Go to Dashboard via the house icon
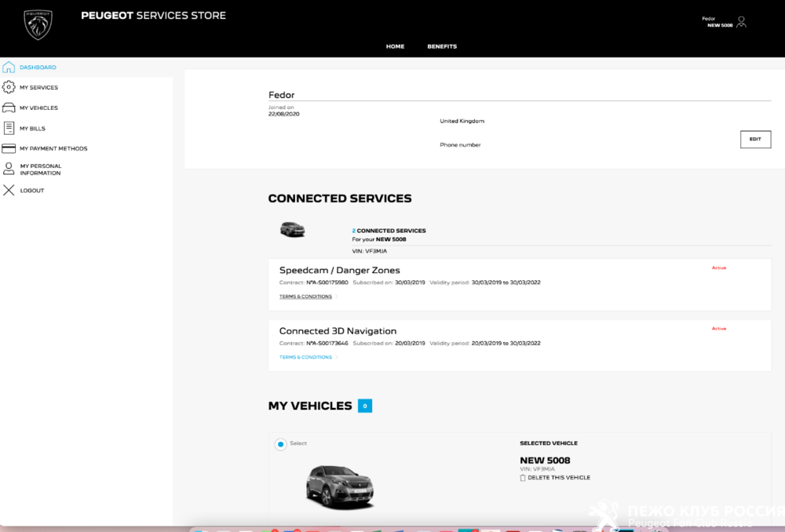785x532 pixels. pos(9,67)
